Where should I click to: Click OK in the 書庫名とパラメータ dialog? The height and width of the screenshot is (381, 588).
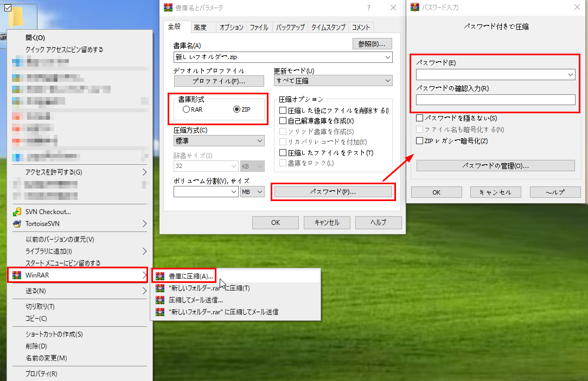coord(275,223)
